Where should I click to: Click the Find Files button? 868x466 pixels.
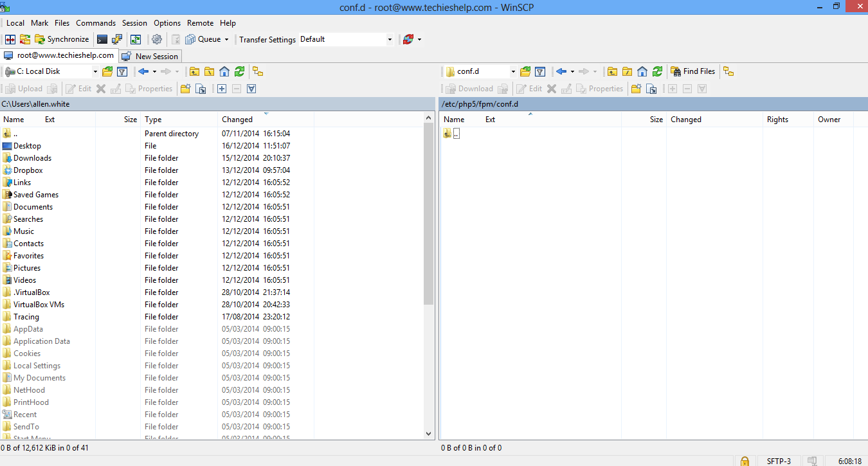[x=693, y=71]
